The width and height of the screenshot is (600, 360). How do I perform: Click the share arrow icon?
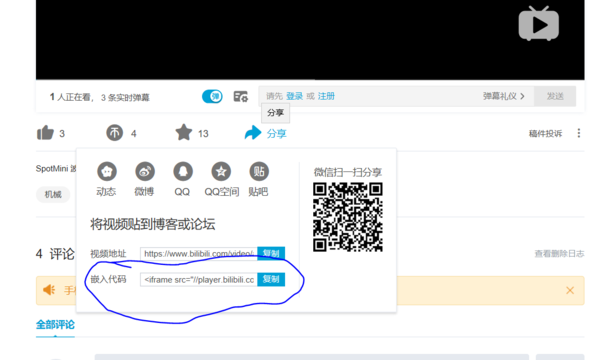(x=253, y=133)
